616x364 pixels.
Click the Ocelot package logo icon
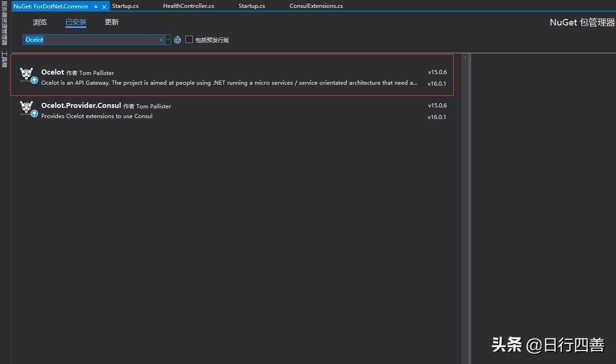point(26,74)
